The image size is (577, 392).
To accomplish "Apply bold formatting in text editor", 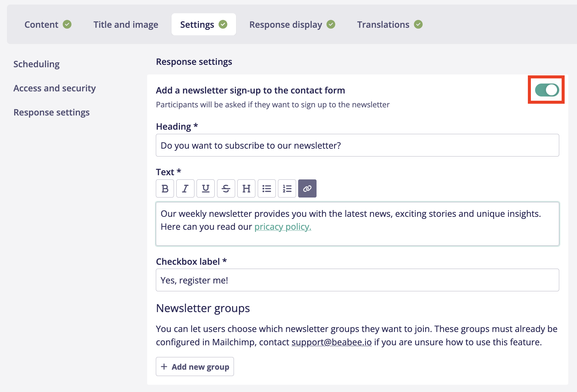I will tap(165, 188).
